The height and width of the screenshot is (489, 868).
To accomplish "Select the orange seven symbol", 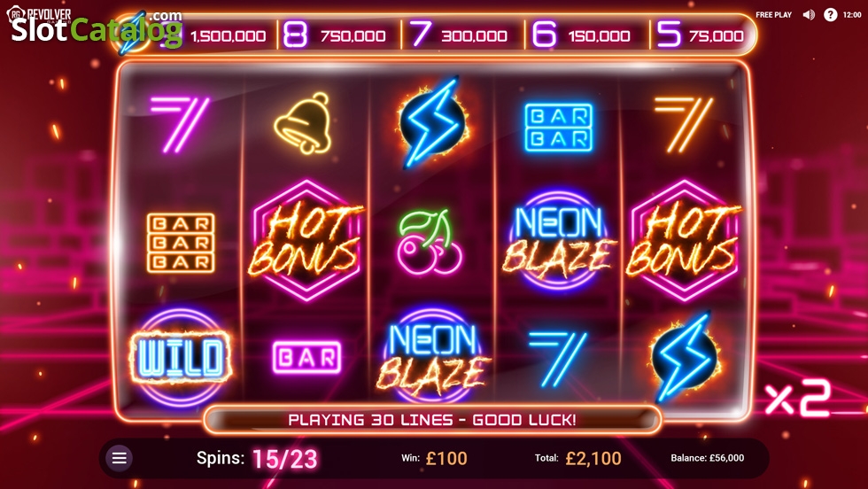I will [683, 124].
